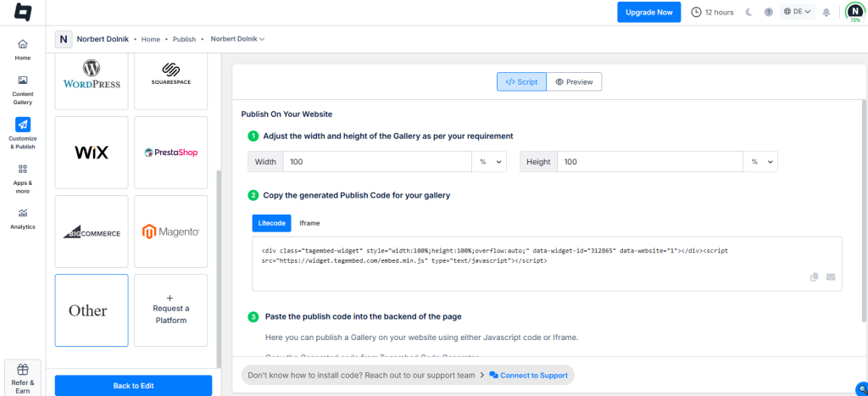
Task: Click 'Paste the publish code into the backend' text
Action: click(x=363, y=317)
